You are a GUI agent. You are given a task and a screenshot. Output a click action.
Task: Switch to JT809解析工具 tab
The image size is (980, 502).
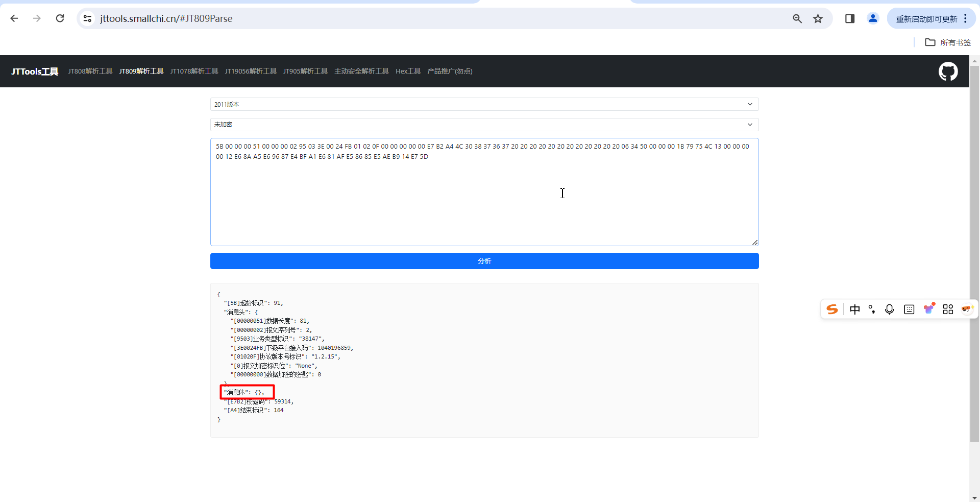(x=141, y=71)
